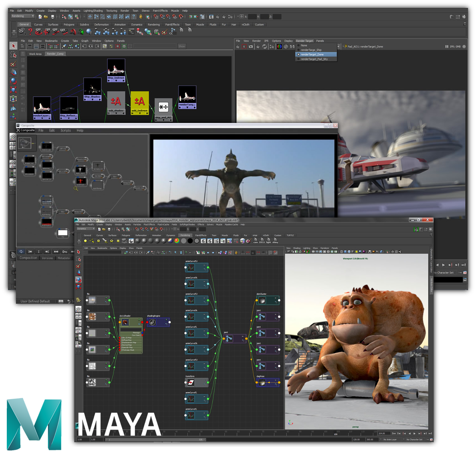Click Metadata tab in Composite window
The image size is (476, 455).
click(x=63, y=258)
